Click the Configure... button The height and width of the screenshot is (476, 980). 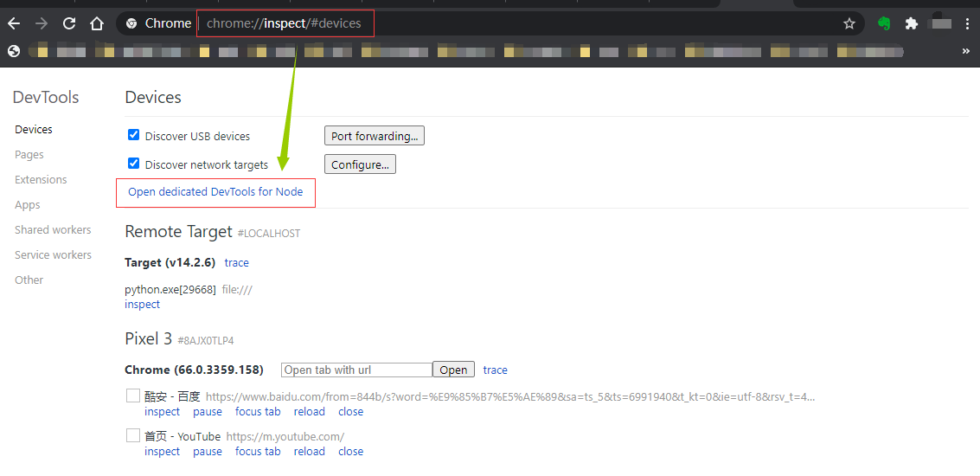coord(360,164)
